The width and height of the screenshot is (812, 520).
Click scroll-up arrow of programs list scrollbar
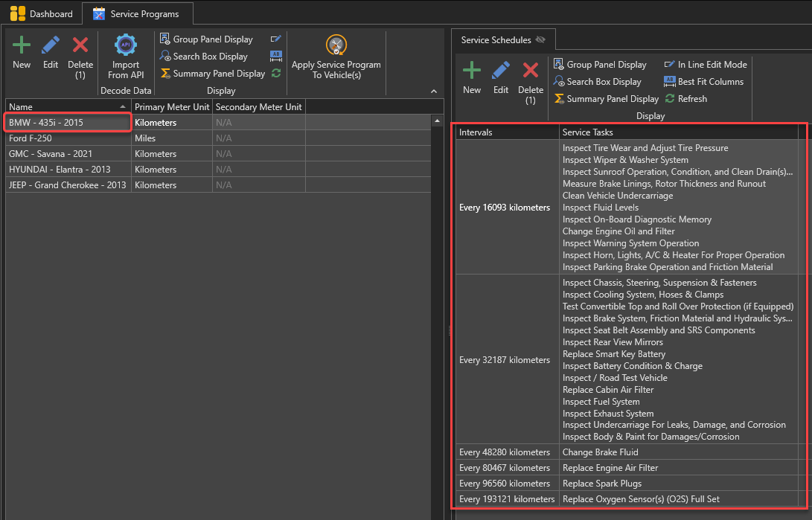tap(438, 121)
